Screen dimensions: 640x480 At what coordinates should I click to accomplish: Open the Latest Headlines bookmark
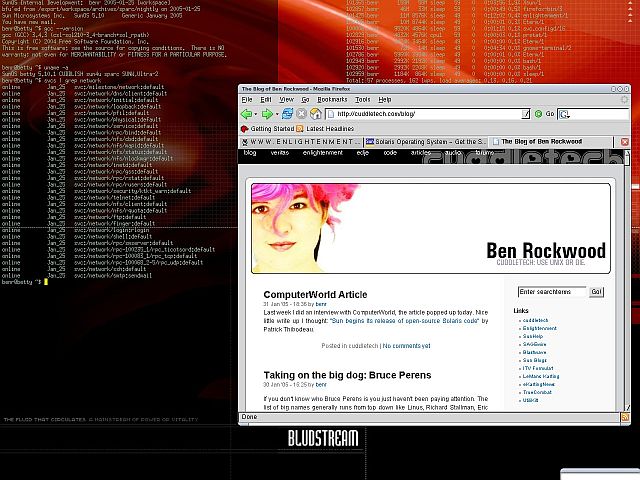(330, 129)
